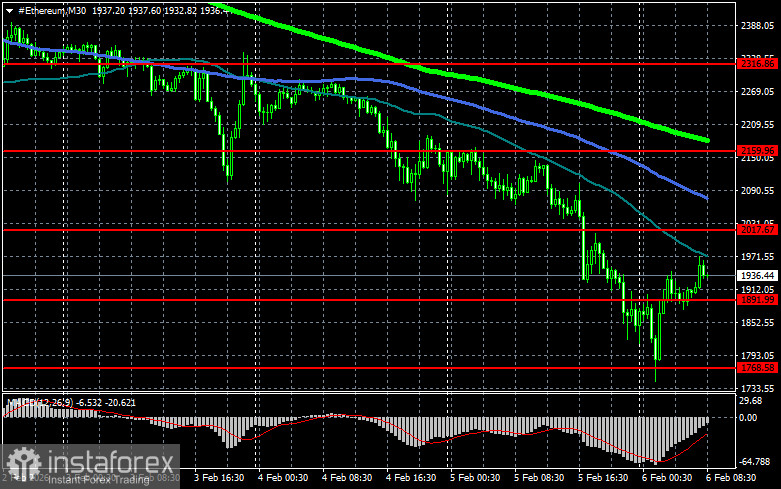Click the current price label 1936.44

click(757, 275)
